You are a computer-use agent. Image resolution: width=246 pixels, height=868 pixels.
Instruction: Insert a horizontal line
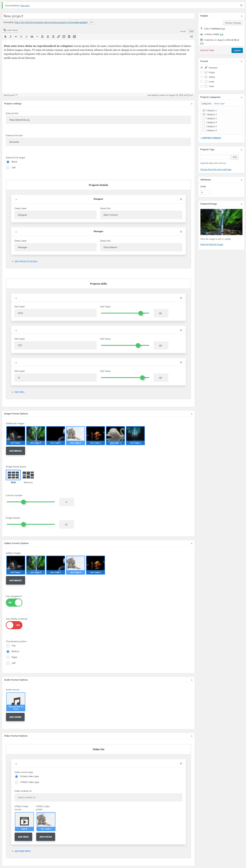pos(37,37)
